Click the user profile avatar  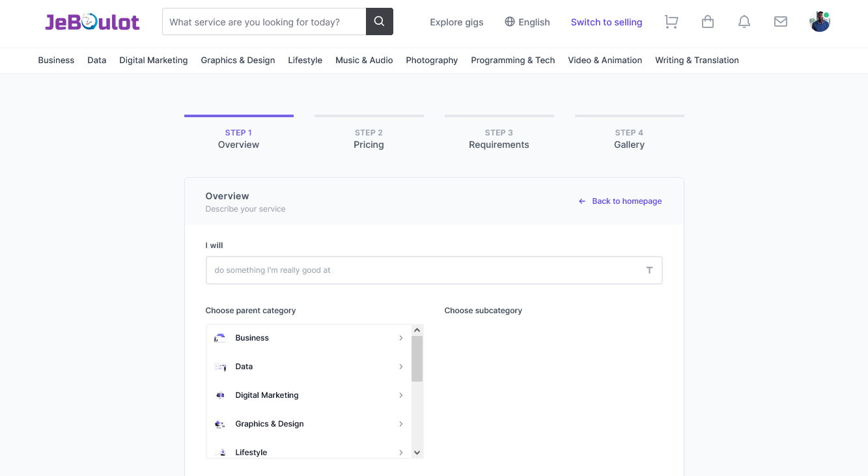tap(820, 22)
